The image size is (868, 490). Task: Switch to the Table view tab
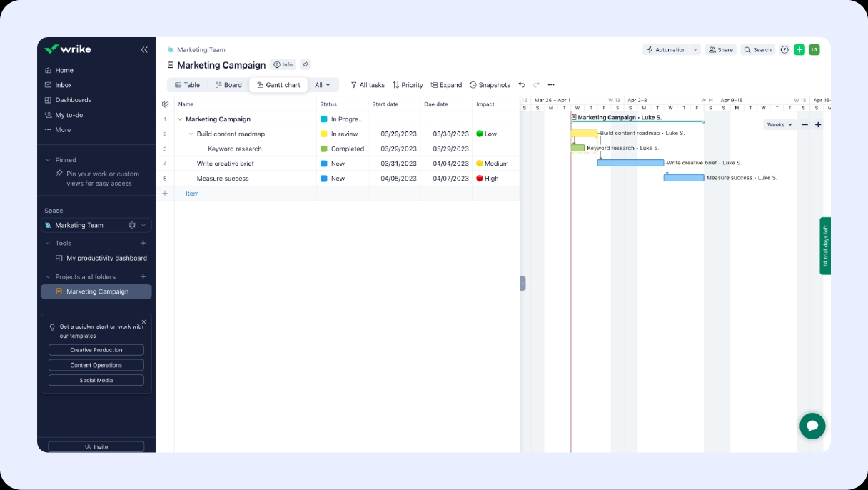click(x=188, y=85)
